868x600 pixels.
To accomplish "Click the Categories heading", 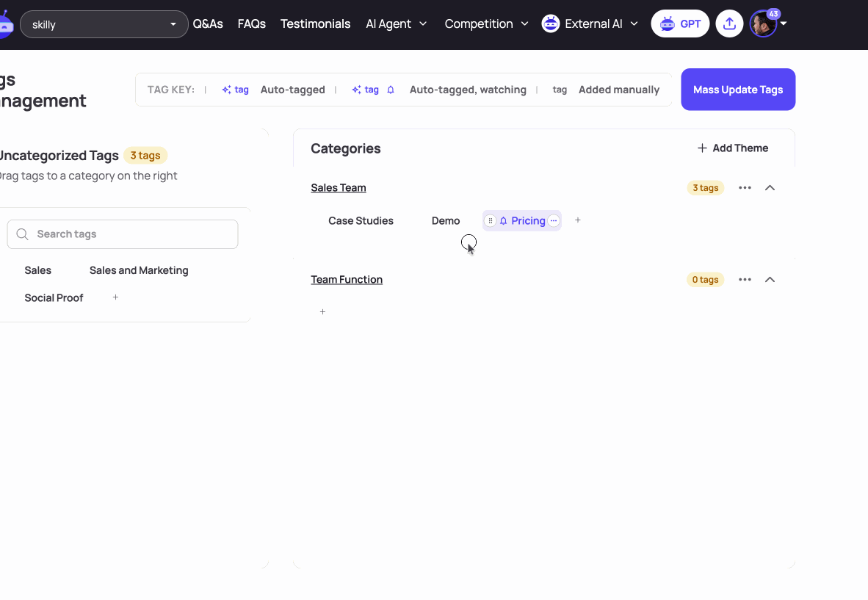I will 345,148.
